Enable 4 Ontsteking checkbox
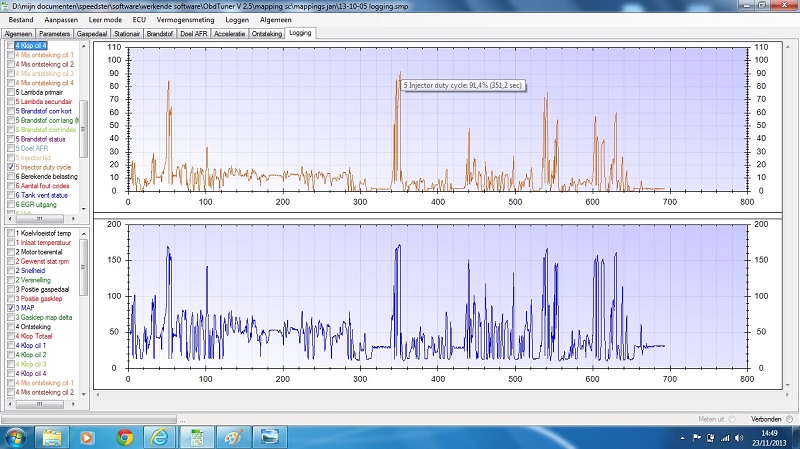 11,327
